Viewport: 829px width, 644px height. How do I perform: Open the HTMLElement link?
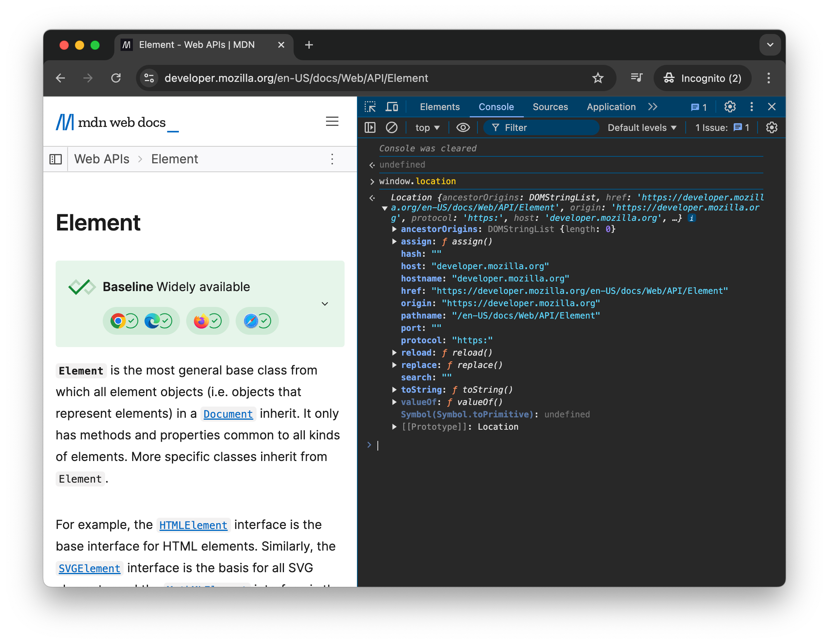(193, 525)
